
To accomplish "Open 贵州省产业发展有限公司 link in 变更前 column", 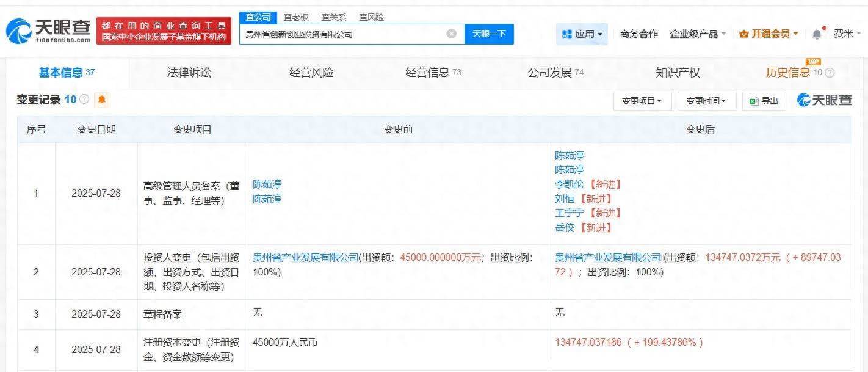I will pyautogui.click(x=305, y=258).
